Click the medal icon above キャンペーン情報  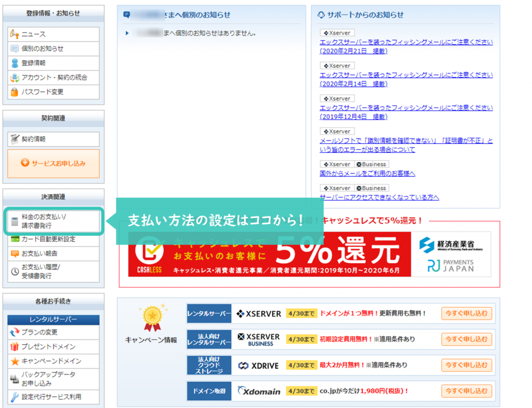click(153, 318)
